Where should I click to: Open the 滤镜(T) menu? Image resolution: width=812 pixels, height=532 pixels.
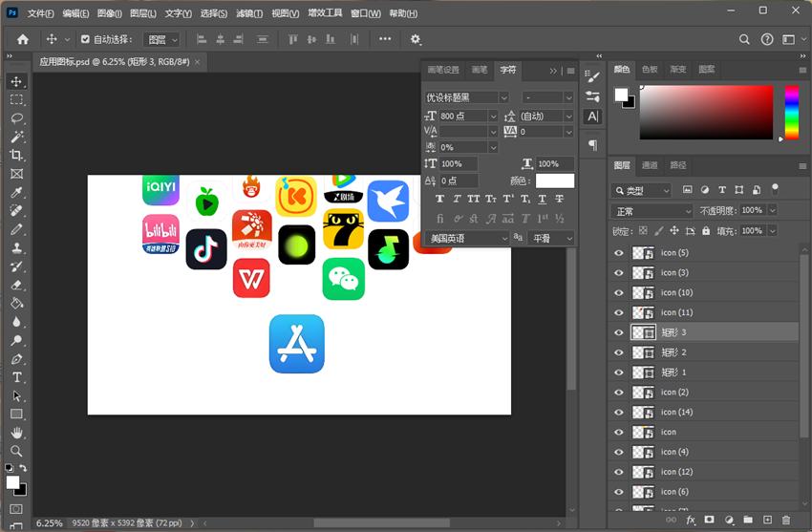pyautogui.click(x=249, y=13)
